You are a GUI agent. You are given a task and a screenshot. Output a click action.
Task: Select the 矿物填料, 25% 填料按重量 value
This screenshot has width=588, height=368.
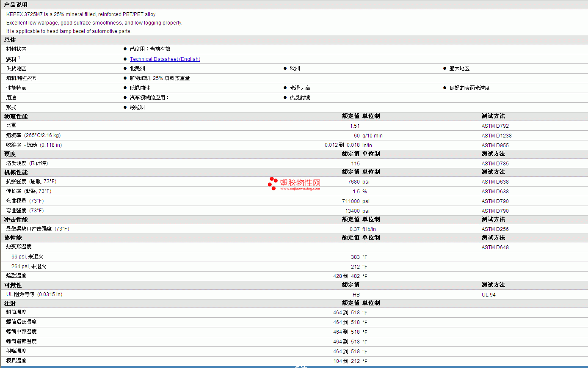(160, 78)
